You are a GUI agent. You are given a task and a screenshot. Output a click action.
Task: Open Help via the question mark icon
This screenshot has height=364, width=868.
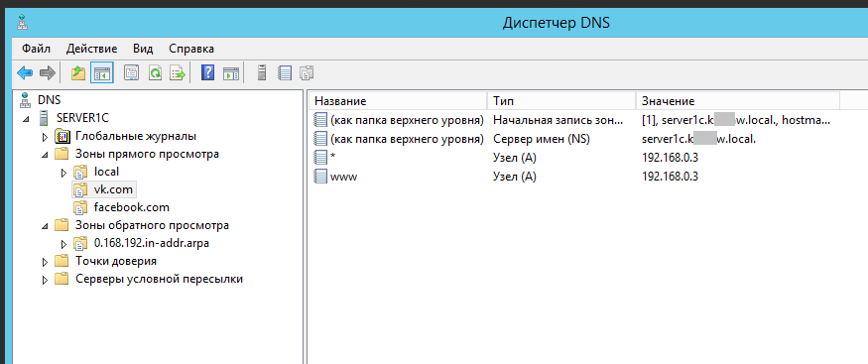pyautogui.click(x=207, y=72)
